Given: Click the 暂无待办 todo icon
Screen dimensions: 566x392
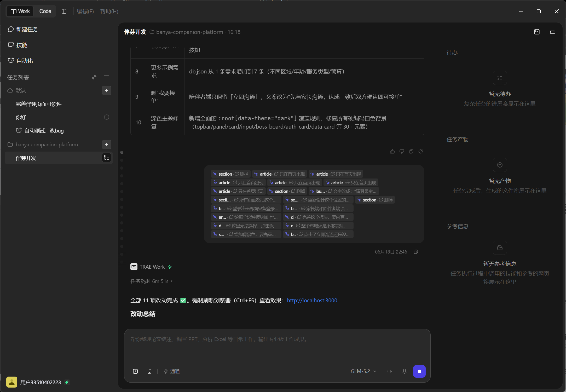Looking at the screenshot, I should tap(500, 78).
